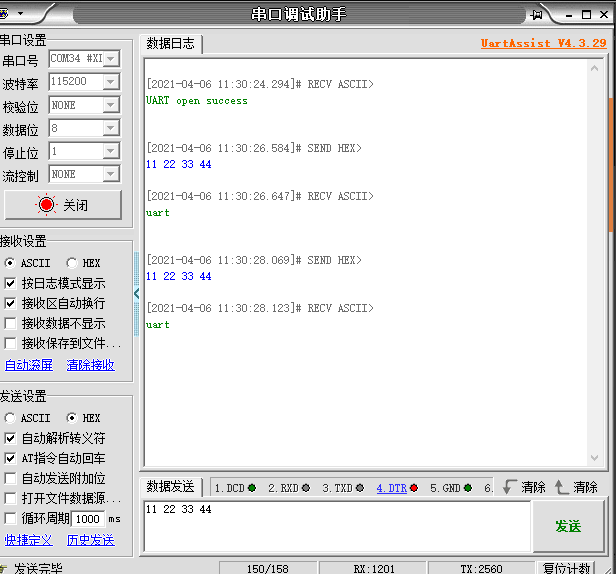Image resolution: width=616 pixels, height=574 pixels.
Task: Click the status bar icon beside 发送完毕
Action: [x=4, y=568]
